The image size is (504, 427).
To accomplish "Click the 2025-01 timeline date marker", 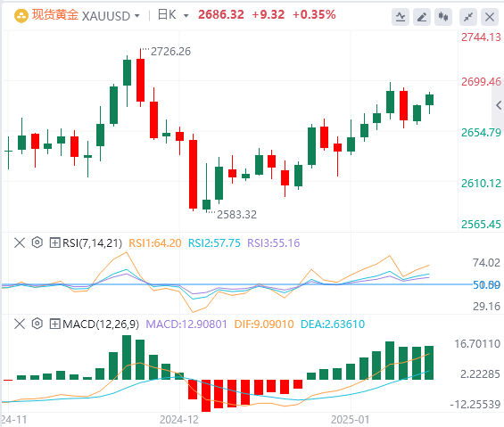I will click(350, 420).
